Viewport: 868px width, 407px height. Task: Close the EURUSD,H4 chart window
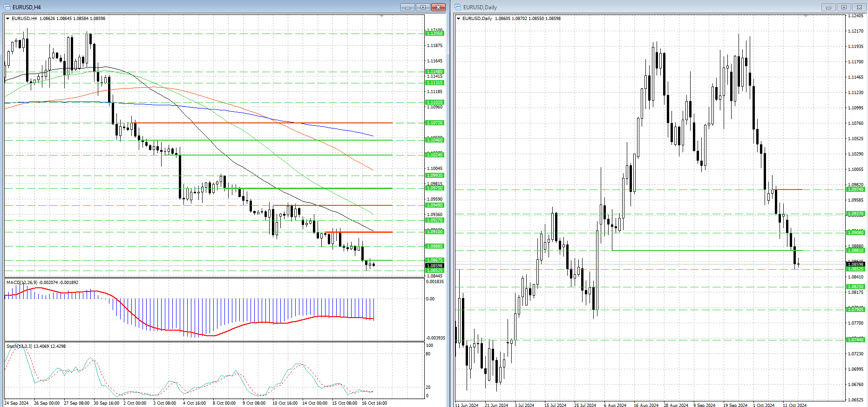coord(438,7)
